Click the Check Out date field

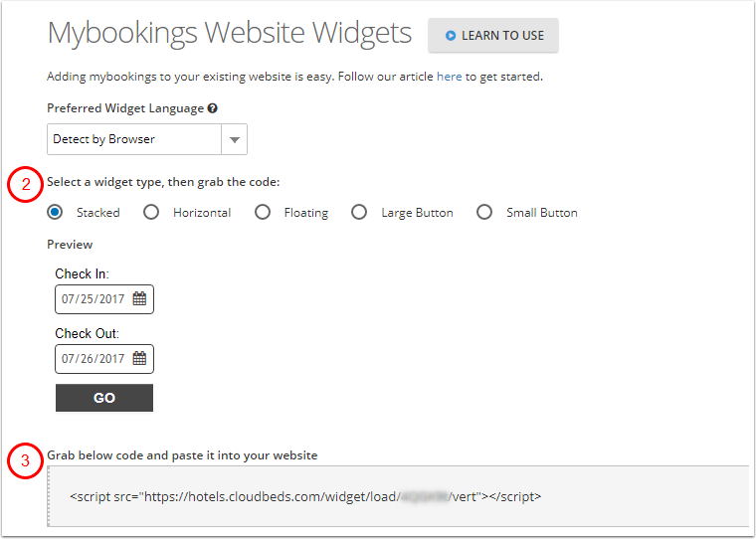coord(104,359)
